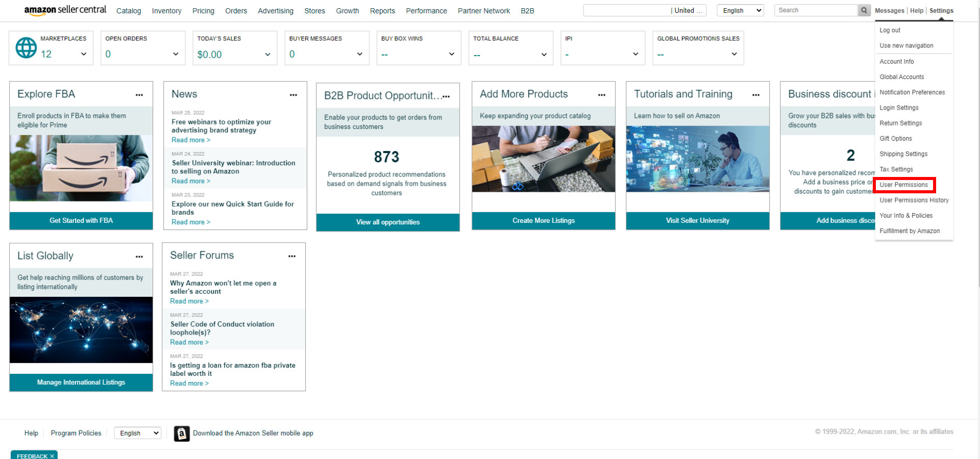
Task: Open News card three-dot menu
Action: pyautogui.click(x=293, y=95)
